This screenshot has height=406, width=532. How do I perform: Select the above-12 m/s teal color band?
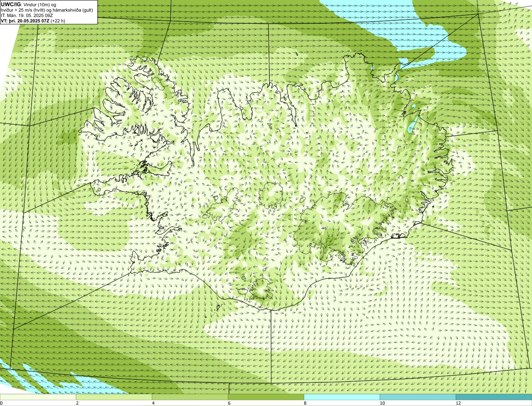(494, 397)
